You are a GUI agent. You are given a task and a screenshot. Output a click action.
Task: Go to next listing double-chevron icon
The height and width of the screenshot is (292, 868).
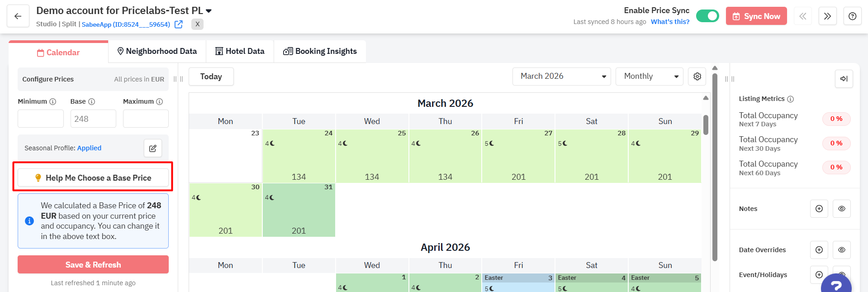click(x=827, y=16)
